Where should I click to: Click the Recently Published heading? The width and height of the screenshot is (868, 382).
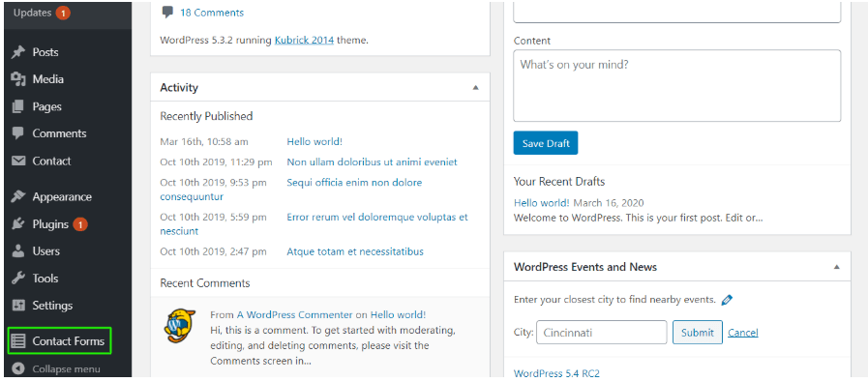(206, 116)
